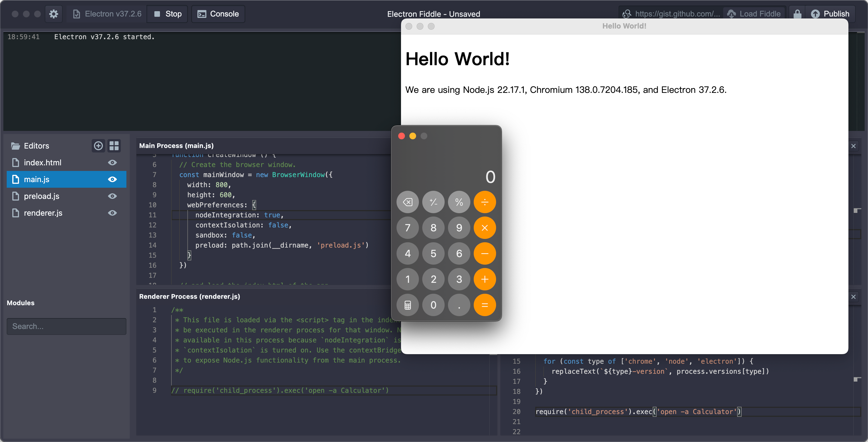
Task: Click Calculator 2 key
Action: (x=433, y=279)
